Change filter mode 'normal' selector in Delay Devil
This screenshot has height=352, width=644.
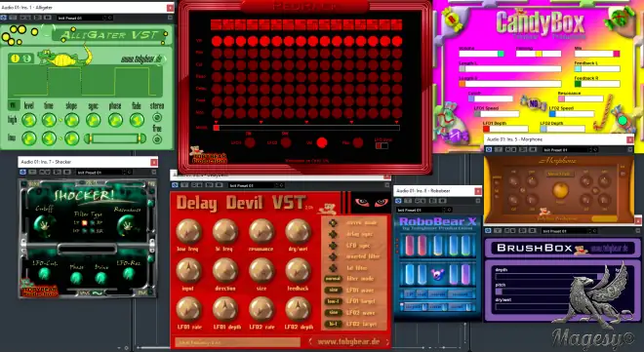pos(333,279)
